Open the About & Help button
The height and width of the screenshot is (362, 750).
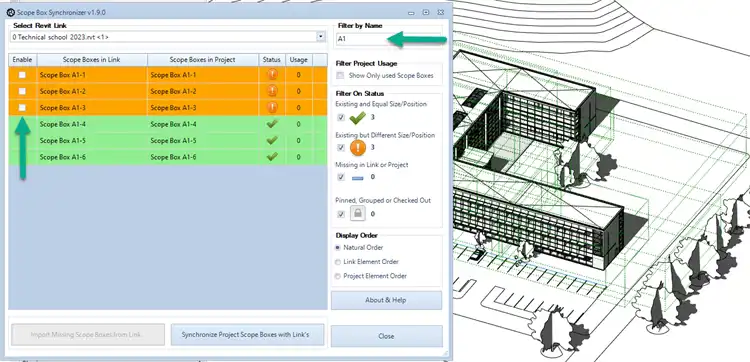click(386, 300)
